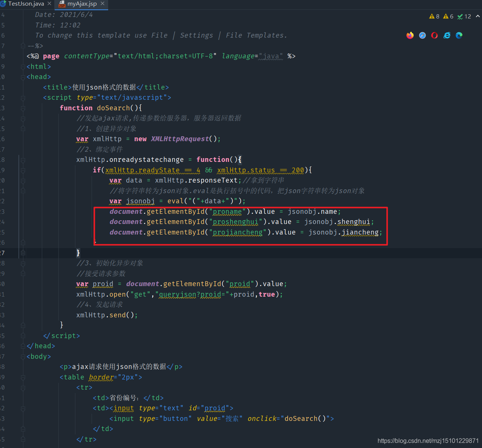Click the true argument in xmlHttp.open
The height and width of the screenshot is (448, 482).
[267, 294]
